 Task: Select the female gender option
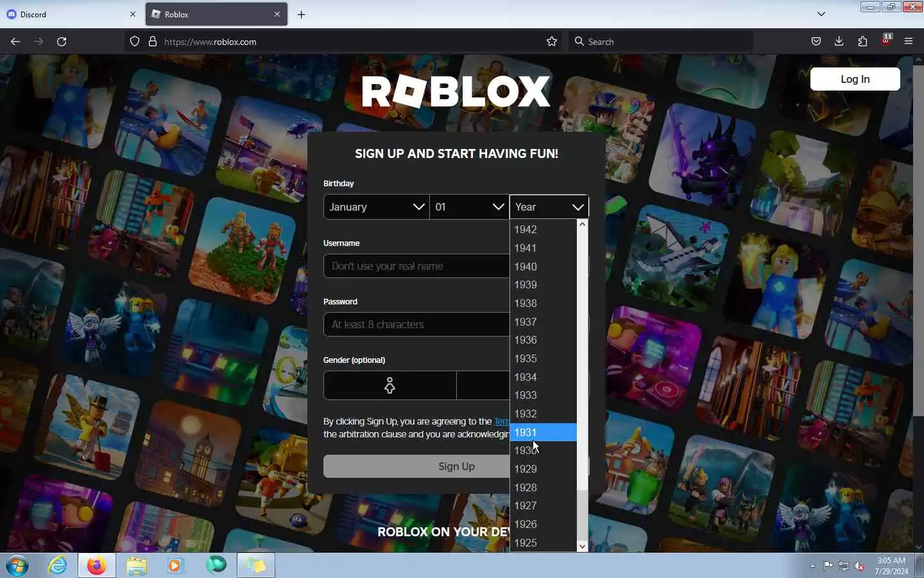point(389,385)
